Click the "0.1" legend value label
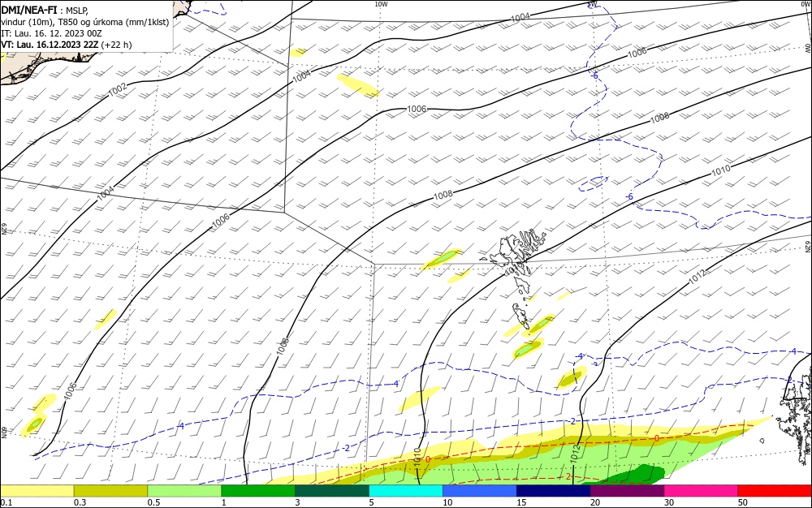Image resolution: width=812 pixels, height=508 pixels. tap(6, 502)
